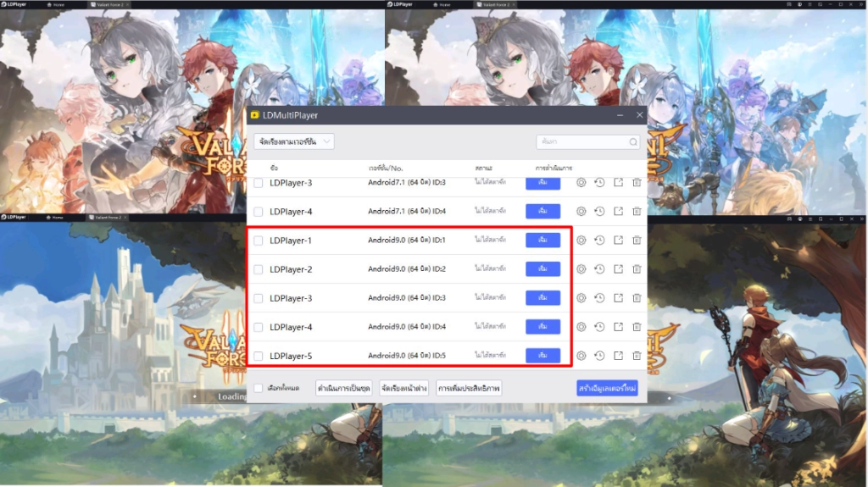Start Android9.0 LDPlayer-1 with blue button

tap(542, 241)
